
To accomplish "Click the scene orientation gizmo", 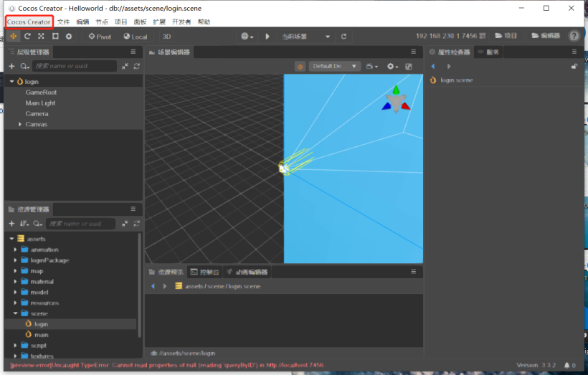I will pyautogui.click(x=396, y=100).
